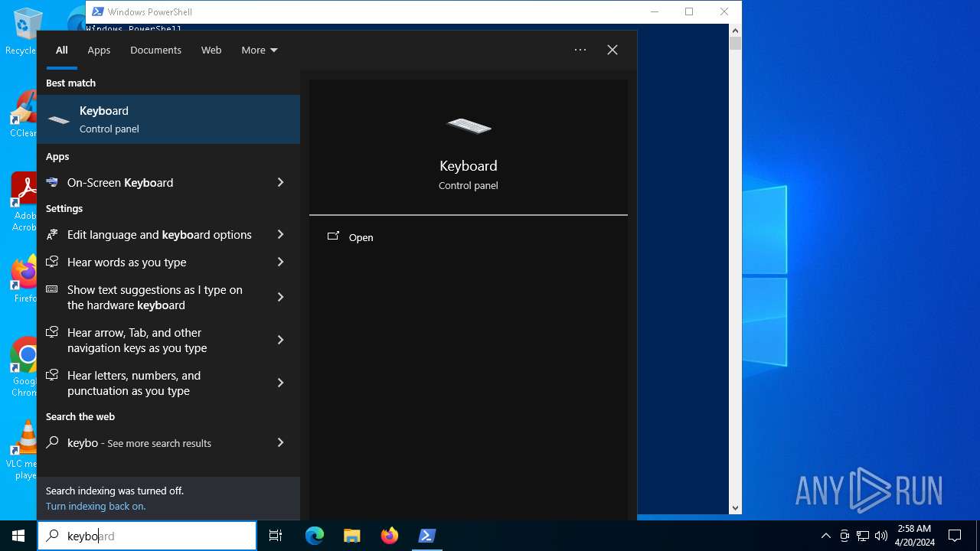
Task: Expand Hear words as you type arrow
Action: tap(280, 262)
